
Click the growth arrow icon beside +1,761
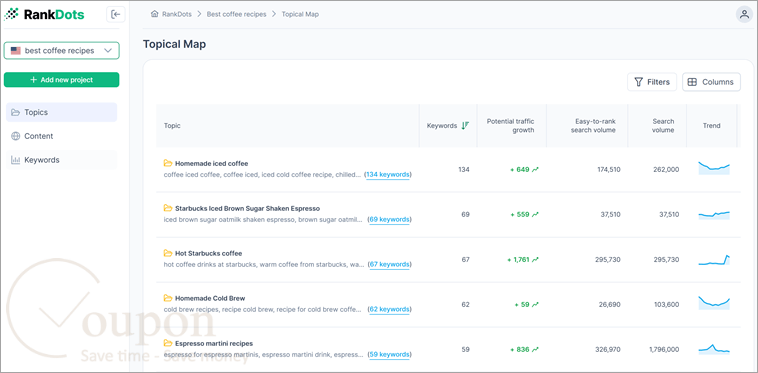[x=535, y=259]
